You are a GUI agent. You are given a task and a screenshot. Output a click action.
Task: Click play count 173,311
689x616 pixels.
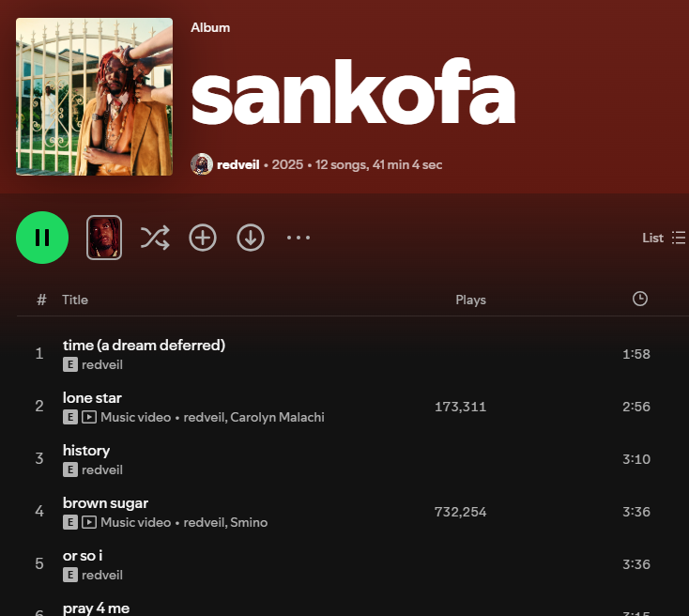tap(460, 407)
